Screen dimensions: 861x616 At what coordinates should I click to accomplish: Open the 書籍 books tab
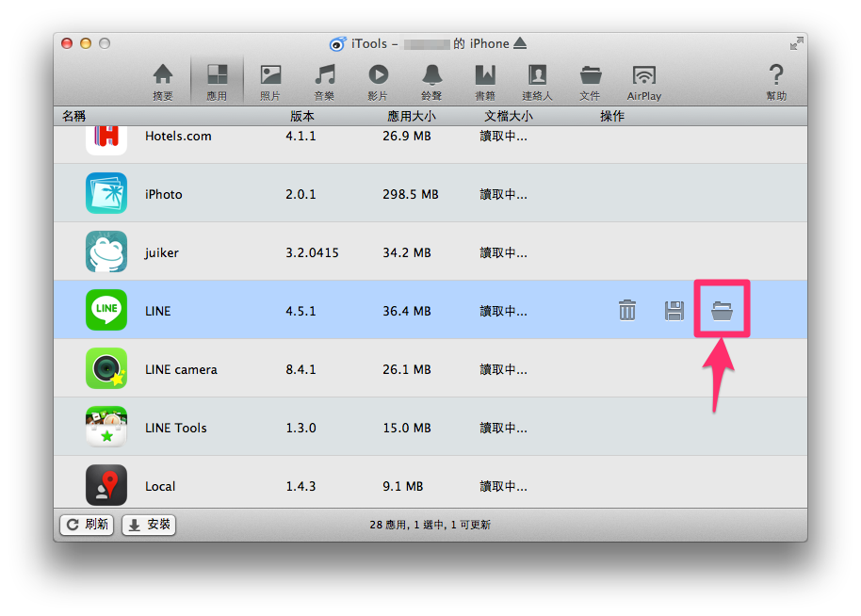click(485, 82)
